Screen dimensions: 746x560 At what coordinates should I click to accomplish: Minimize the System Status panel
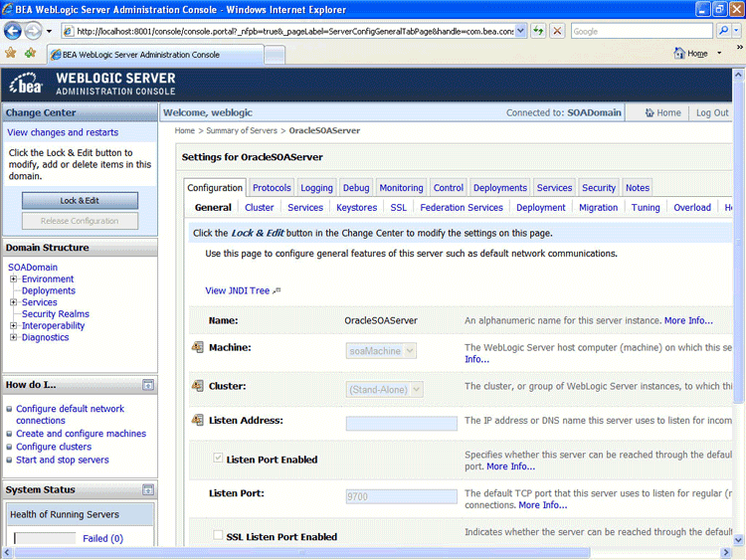click(x=148, y=489)
